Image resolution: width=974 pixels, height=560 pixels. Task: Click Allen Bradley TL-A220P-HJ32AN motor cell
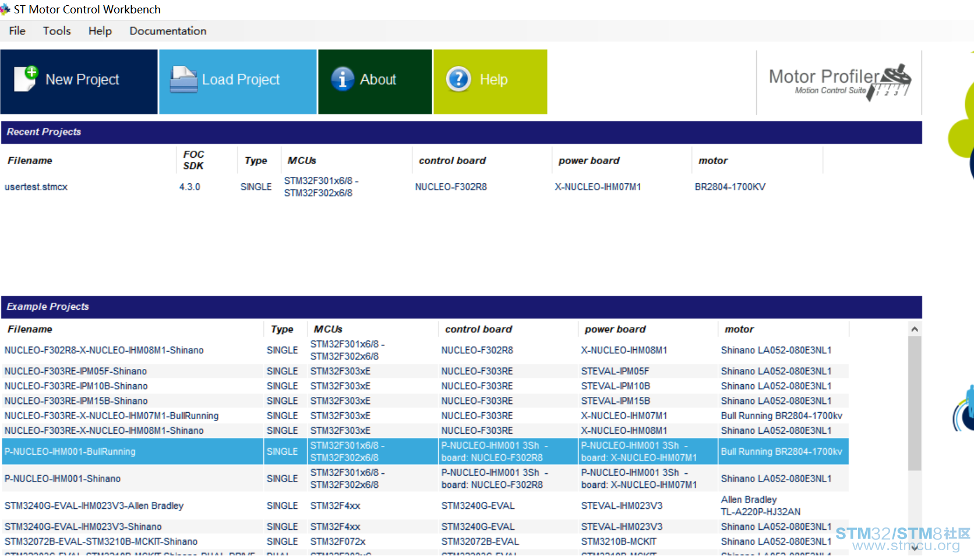pos(761,506)
